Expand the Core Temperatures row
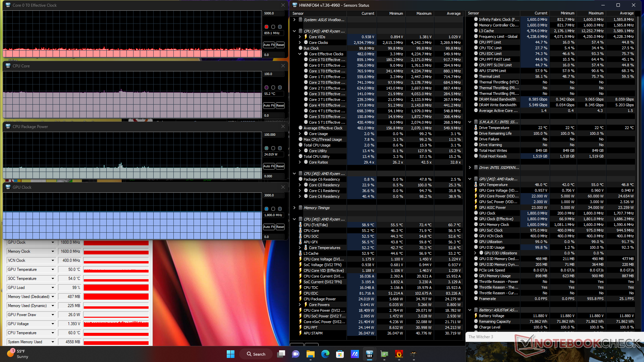 [x=300, y=248]
